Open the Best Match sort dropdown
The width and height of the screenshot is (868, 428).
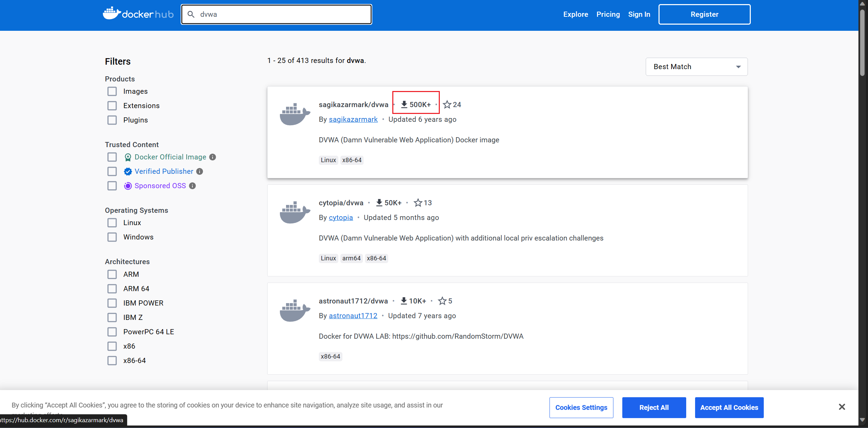click(x=696, y=67)
